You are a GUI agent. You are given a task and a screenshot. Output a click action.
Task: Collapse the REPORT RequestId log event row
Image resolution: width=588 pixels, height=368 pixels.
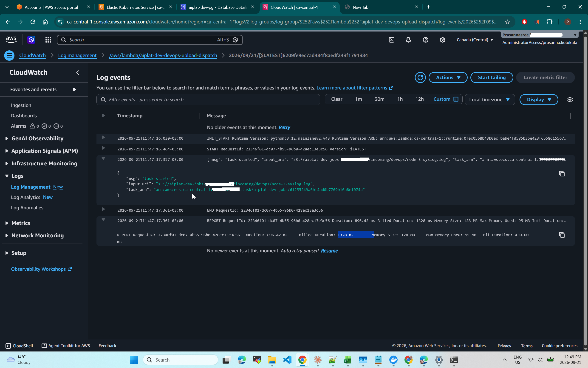tap(103, 219)
